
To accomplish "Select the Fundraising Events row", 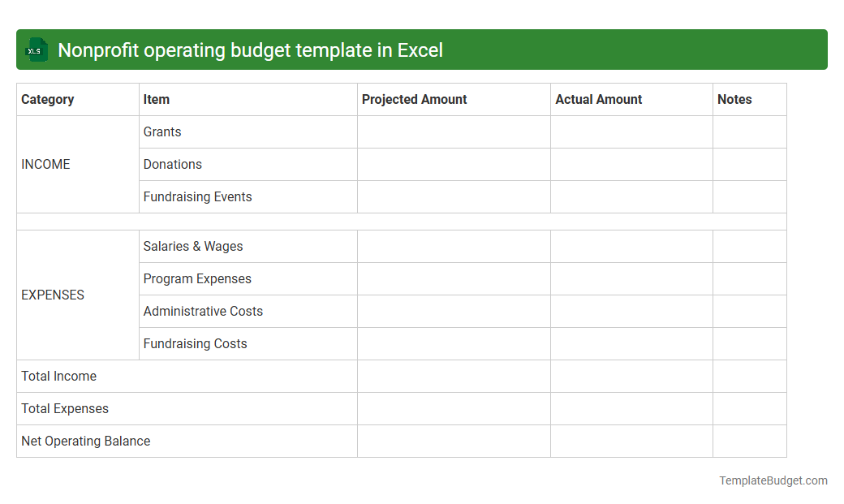I will (x=197, y=196).
